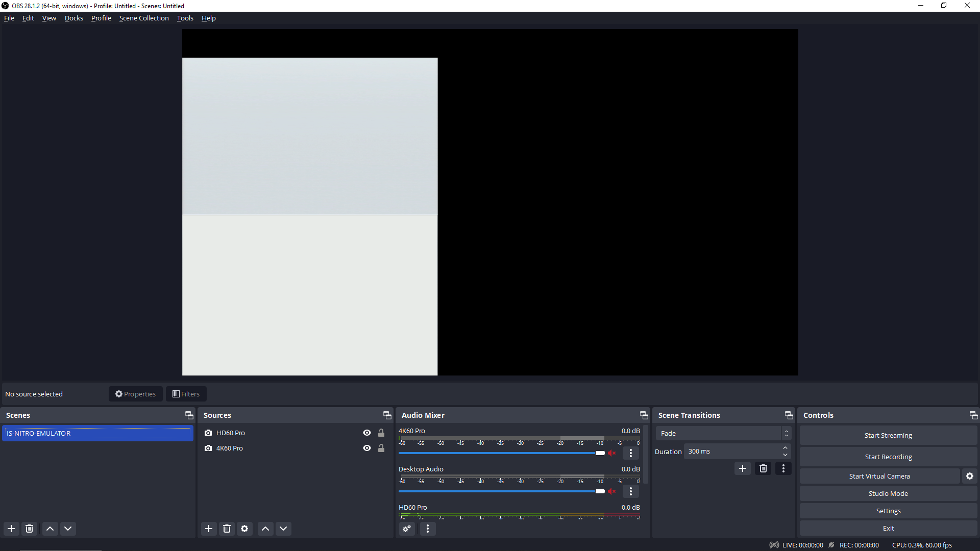Viewport: 980px width, 551px height.
Task: Open the File menu
Action: 9,18
